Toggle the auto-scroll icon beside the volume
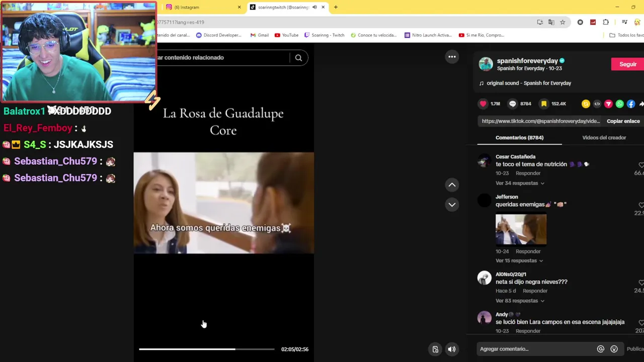The height and width of the screenshot is (362, 644). coord(435,349)
